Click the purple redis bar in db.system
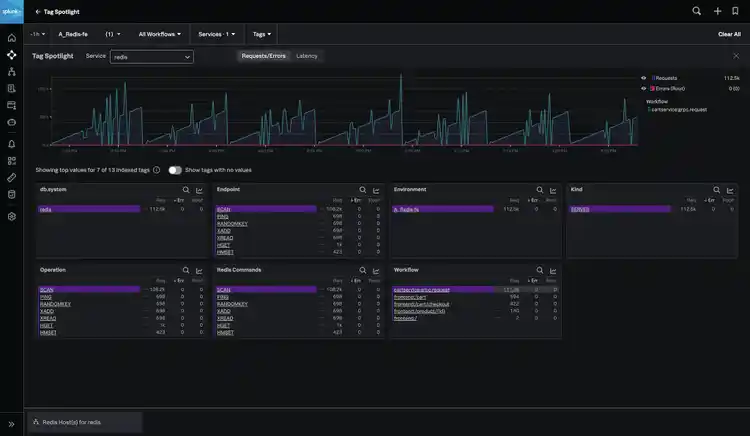Image resolution: width=750 pixels, height=436 pixels. (x=90, y=210)
